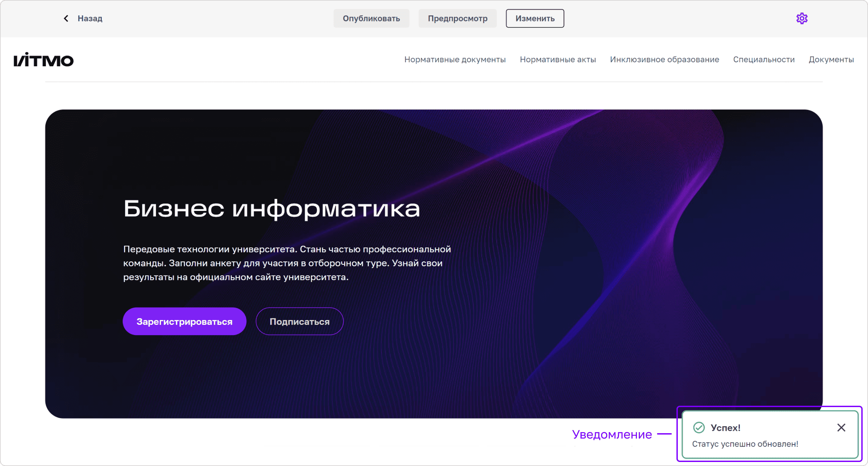
Task: Click the Успех! notification title
Action: [x=725, y=427]
